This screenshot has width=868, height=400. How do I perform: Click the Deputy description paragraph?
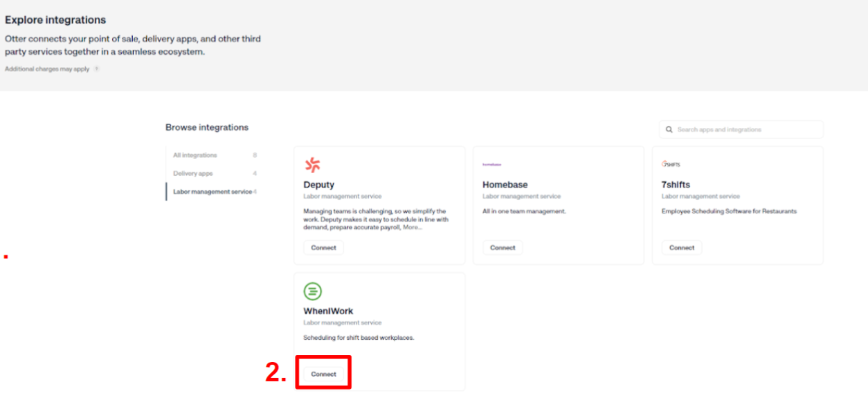click(x=377, y=219)
